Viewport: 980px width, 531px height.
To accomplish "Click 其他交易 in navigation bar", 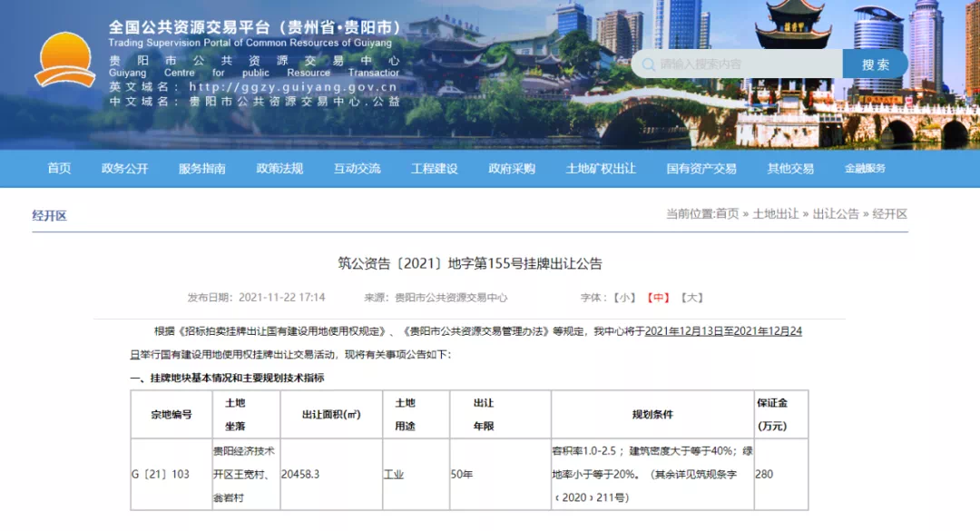I will pyautogui.click(x=790, y=169).
